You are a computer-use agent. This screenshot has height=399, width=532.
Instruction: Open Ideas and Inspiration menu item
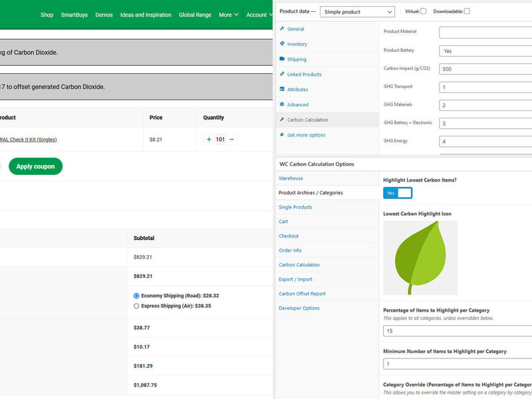[146, 15]
